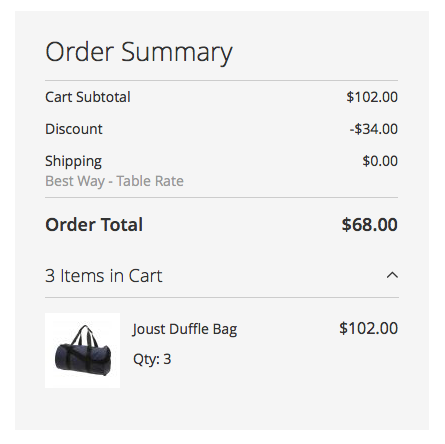Click the dark blue duffle bag picture
The image size is (445, 444).
pos(83,350)
